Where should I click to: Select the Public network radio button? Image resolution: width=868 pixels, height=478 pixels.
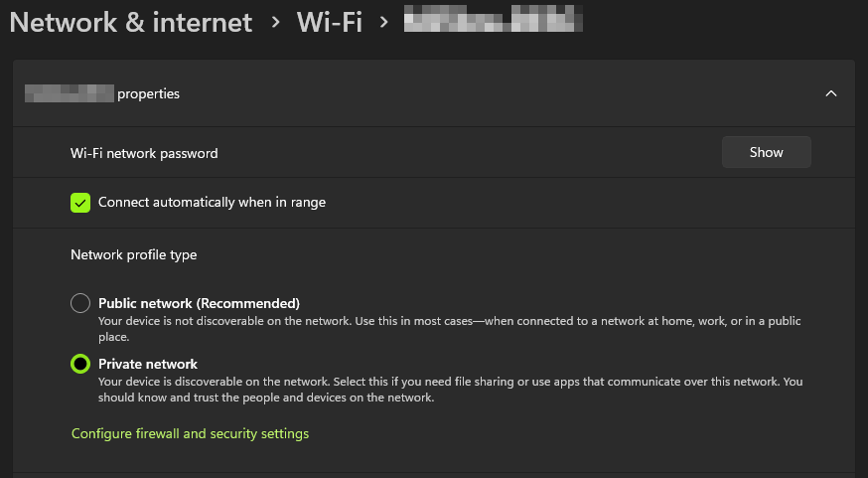click(80, 303)
